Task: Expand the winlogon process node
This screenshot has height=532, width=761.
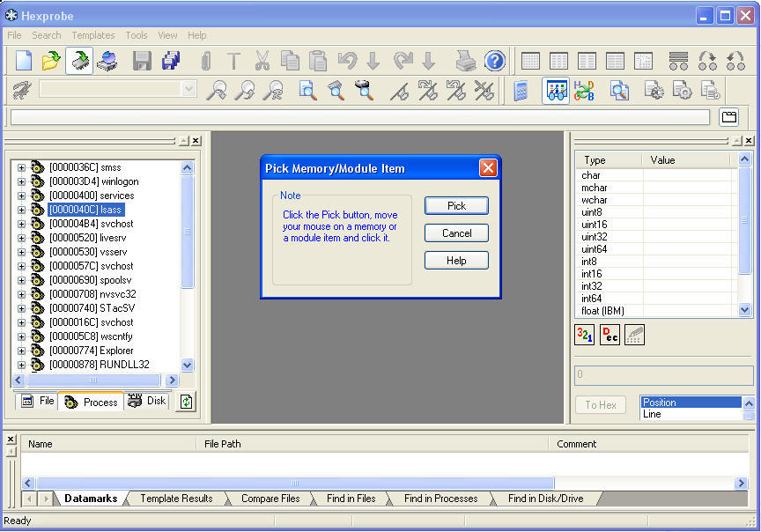Action: [21, 181]
